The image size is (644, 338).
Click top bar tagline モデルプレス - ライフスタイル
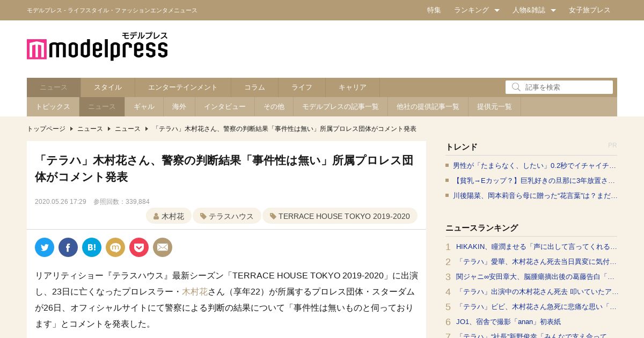click(x=112, y=10)
